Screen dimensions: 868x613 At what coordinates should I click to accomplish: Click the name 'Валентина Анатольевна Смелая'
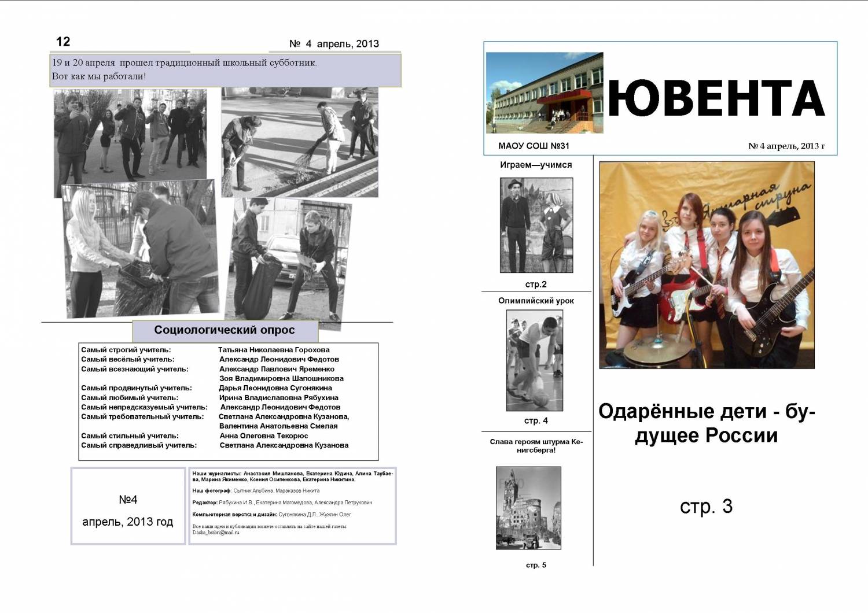278,426
